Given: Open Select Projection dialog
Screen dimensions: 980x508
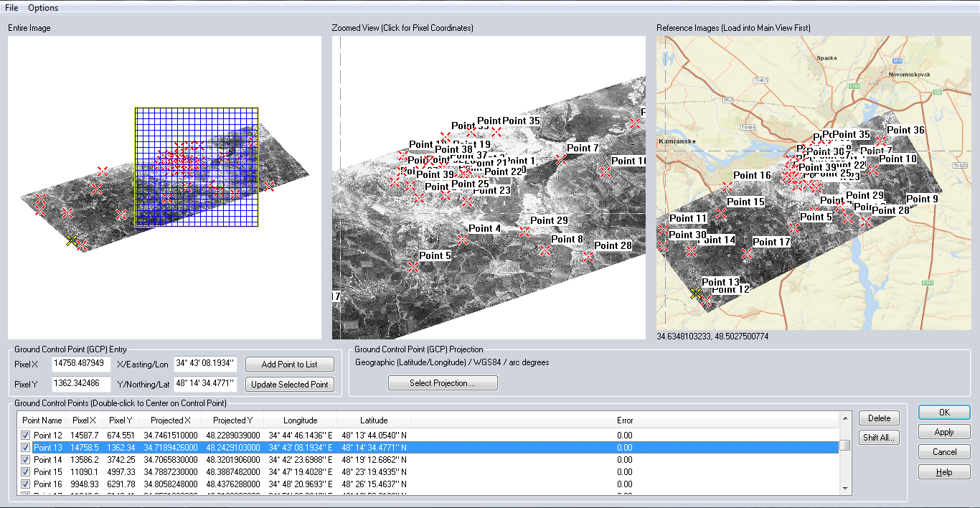Looking at the screenshot, I should pos(443,383).
